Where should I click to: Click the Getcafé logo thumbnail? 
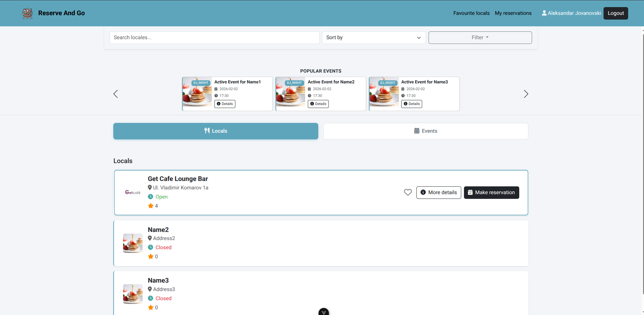pos(133,192)
